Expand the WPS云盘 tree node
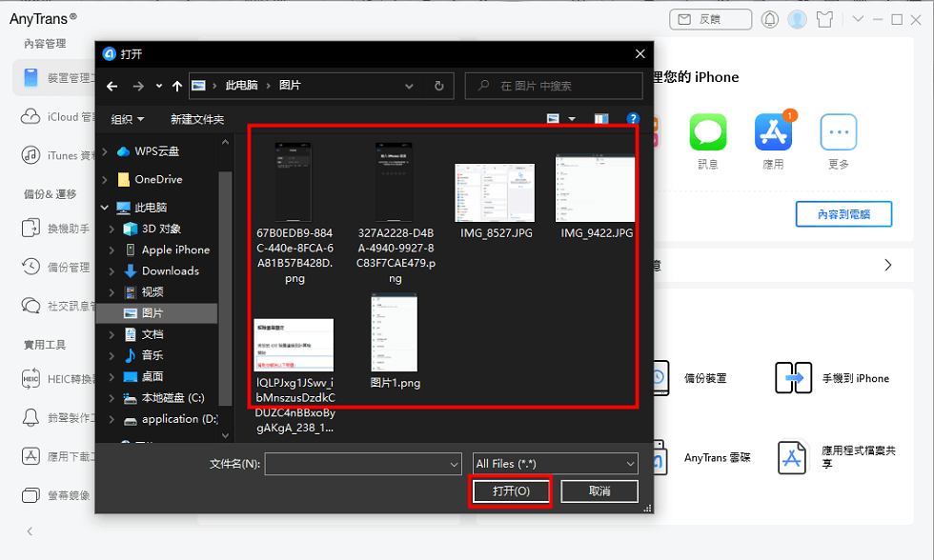 coord(106,151)
